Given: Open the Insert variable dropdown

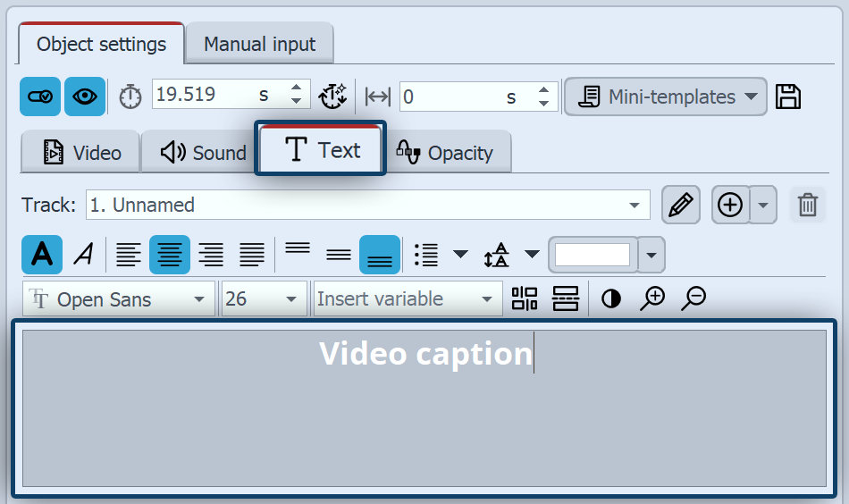Looking at the screenshot, I should [x=408, y=298].
